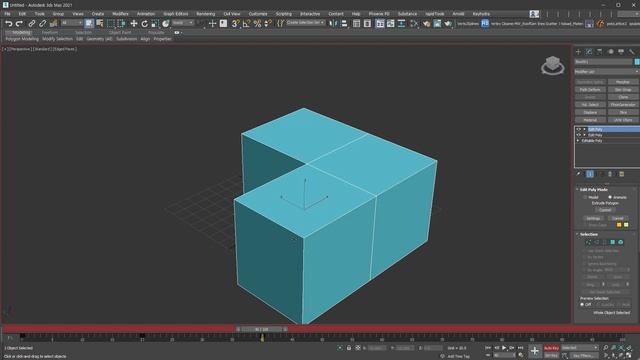Open the Motion panel icon
This screenshot has width=640, height=360.
click(x=611, y=51)
